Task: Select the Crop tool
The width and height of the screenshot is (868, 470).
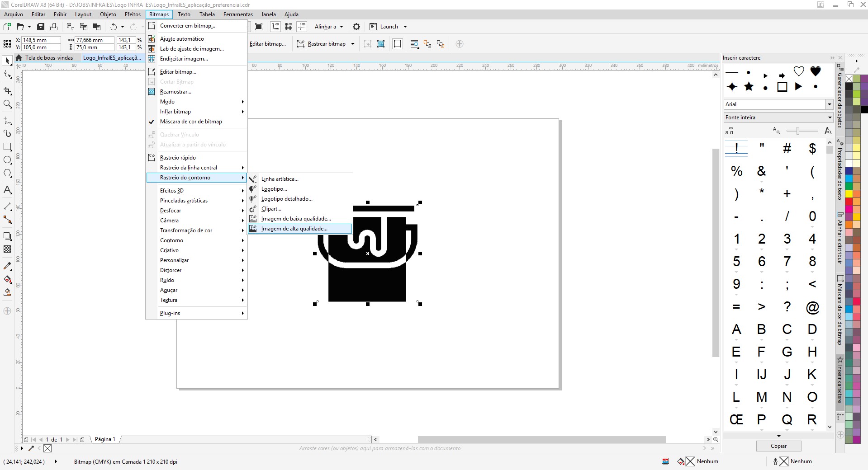Action: pyautogui.click(x=7, y=91)
